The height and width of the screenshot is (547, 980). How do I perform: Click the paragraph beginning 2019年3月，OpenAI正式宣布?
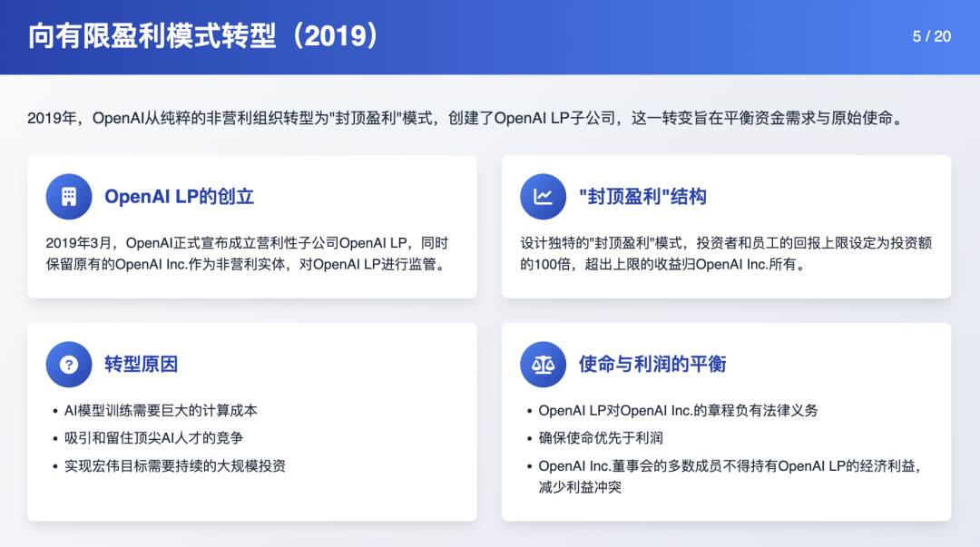click(x=248, y=253)
